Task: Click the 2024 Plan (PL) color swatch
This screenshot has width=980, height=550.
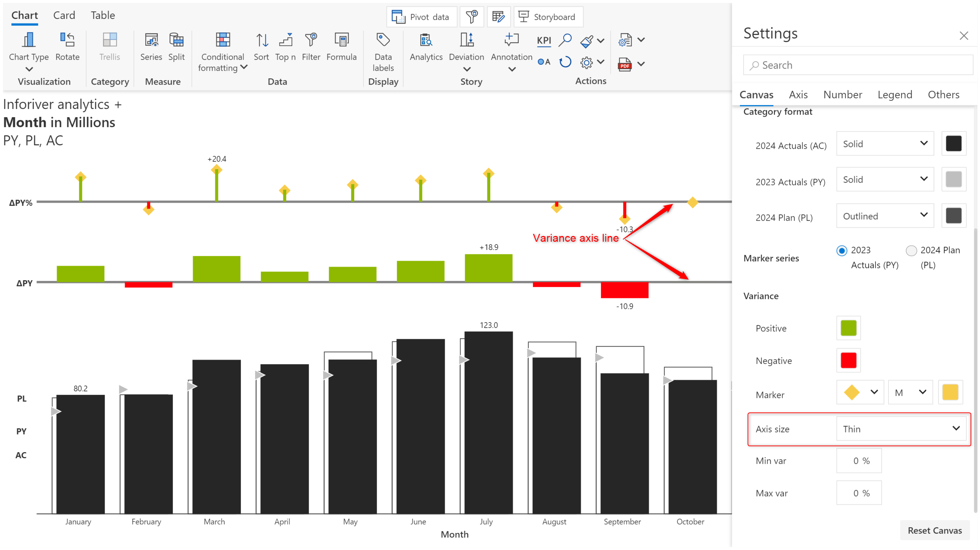Action: (x=953, y=215)
